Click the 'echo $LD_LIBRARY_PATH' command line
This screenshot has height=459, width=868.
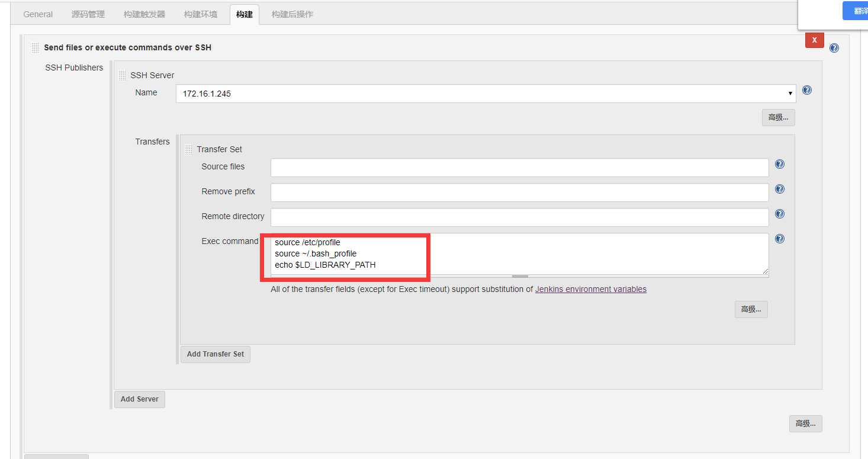pyautogui.click(x=325, y=265)
